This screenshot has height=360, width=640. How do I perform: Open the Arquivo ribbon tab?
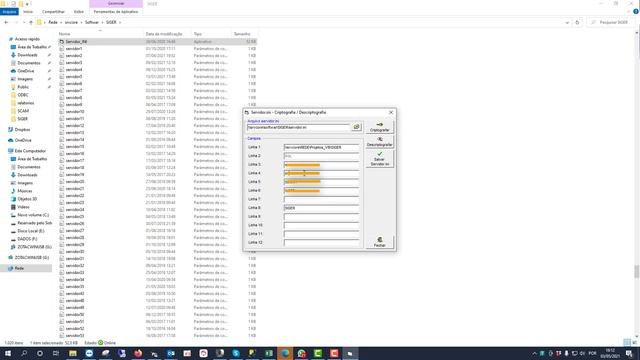[9, 12]
